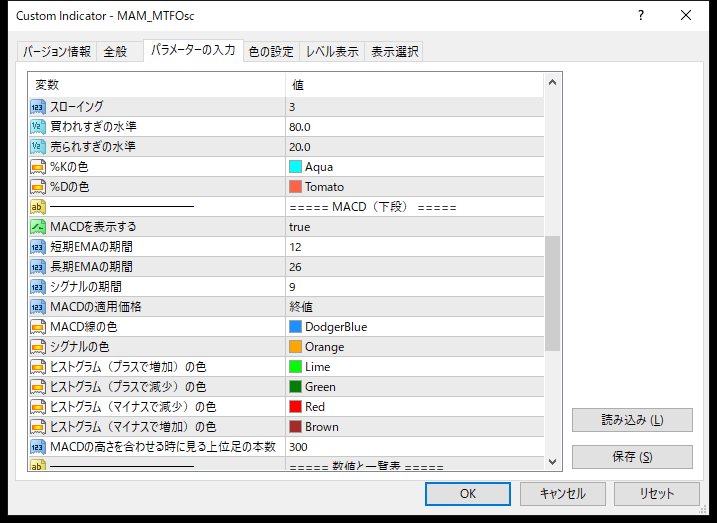This screenshot has height=523, width=717.
Task: Click the color icon beside シグナルの色
Action: click(38, 347)
